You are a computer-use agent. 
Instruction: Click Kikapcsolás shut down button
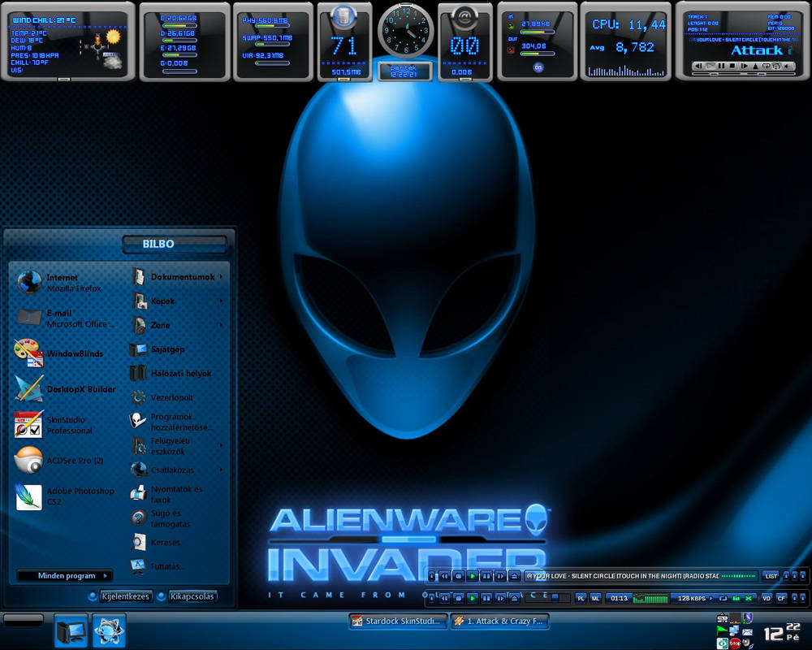[x=192, y=596]
